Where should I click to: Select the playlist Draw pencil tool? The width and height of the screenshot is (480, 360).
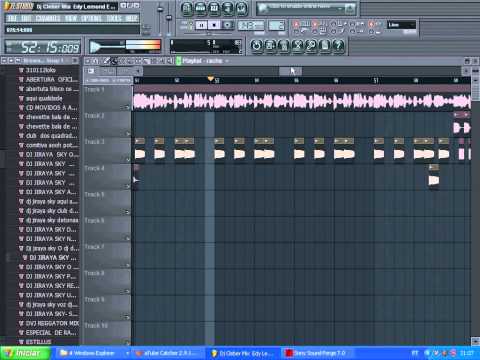pos(107,61)
